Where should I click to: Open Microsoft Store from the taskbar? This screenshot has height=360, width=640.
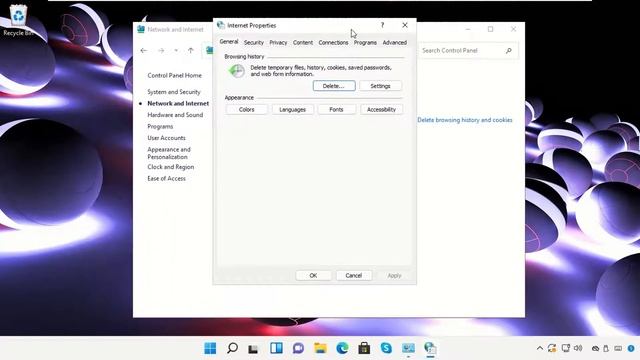[364, 348]
